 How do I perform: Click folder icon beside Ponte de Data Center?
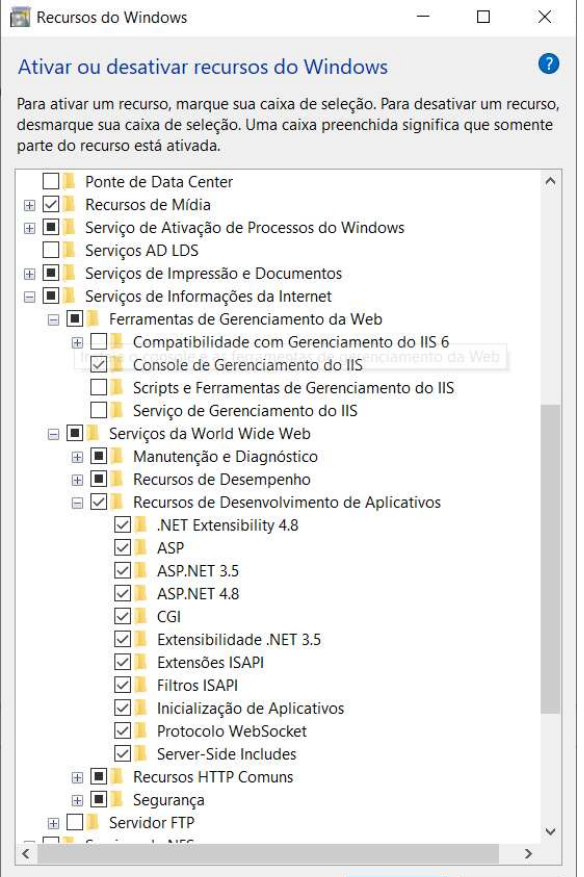pyautogui.click(x=69, y=181)
